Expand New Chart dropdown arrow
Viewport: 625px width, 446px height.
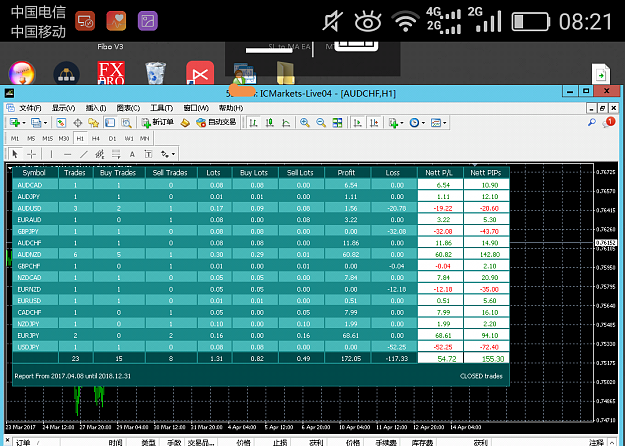point(24,123)
